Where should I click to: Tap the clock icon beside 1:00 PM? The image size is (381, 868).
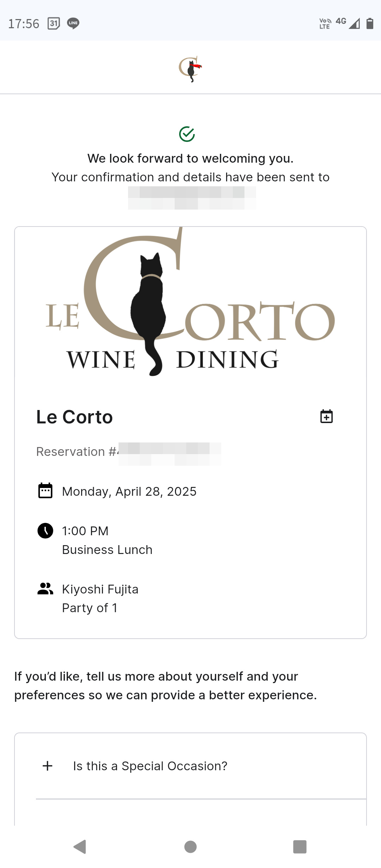45,531
